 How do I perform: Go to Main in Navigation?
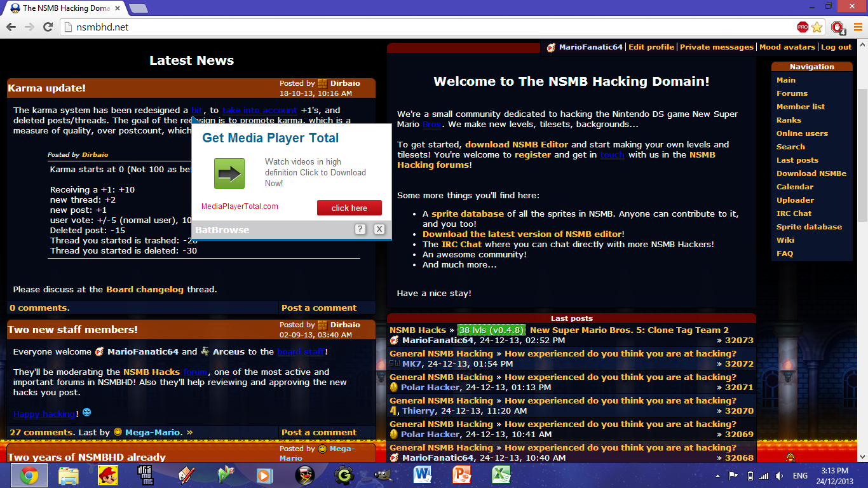786,80
